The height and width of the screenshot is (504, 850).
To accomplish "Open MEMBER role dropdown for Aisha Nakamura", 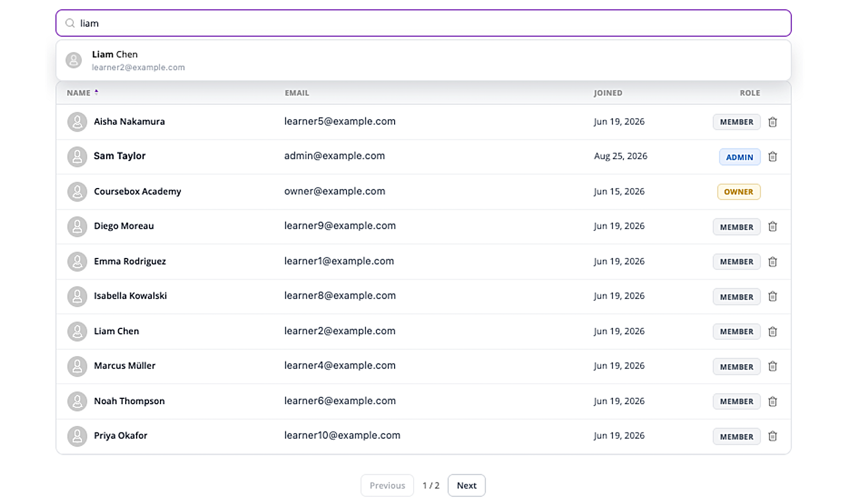I will 737,122.
